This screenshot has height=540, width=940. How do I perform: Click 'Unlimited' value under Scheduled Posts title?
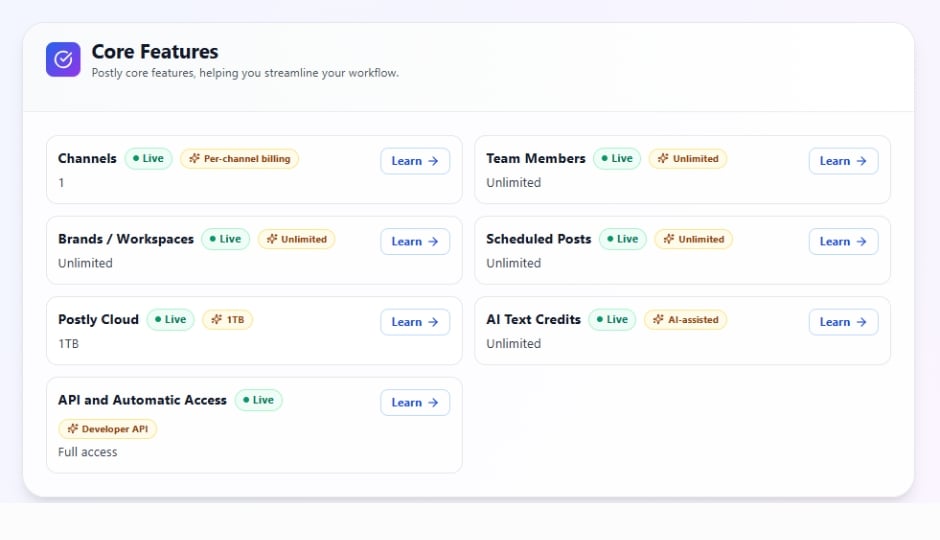[514, 263]
